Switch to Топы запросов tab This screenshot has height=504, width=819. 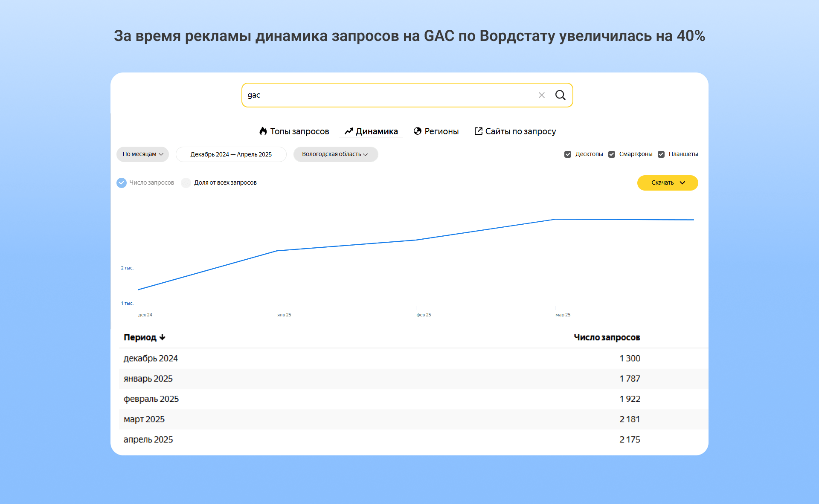tap(299, 131)
